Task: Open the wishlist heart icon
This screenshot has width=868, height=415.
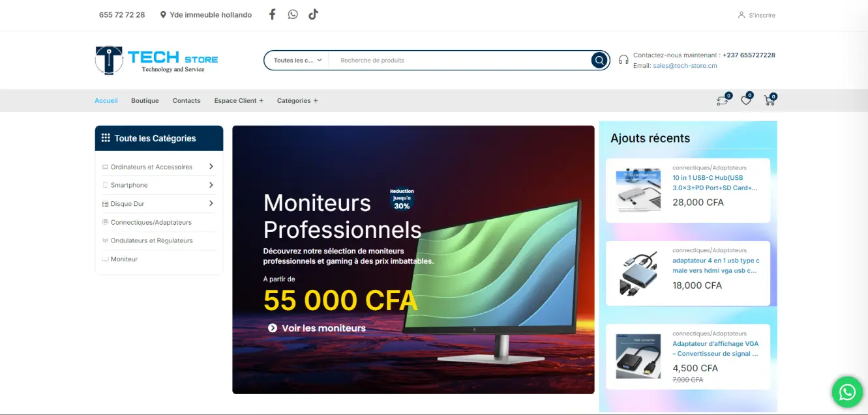Action: click(745, 100)
